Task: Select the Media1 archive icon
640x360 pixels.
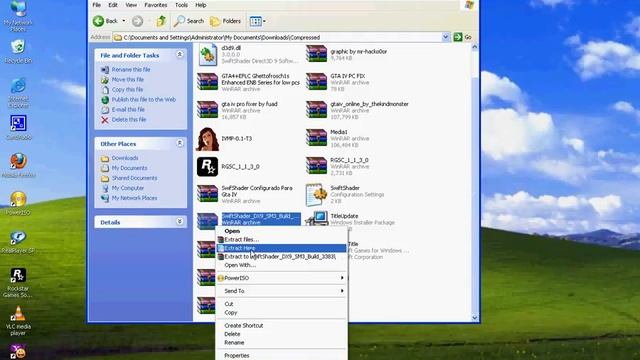Action: (x=316, y=138)
